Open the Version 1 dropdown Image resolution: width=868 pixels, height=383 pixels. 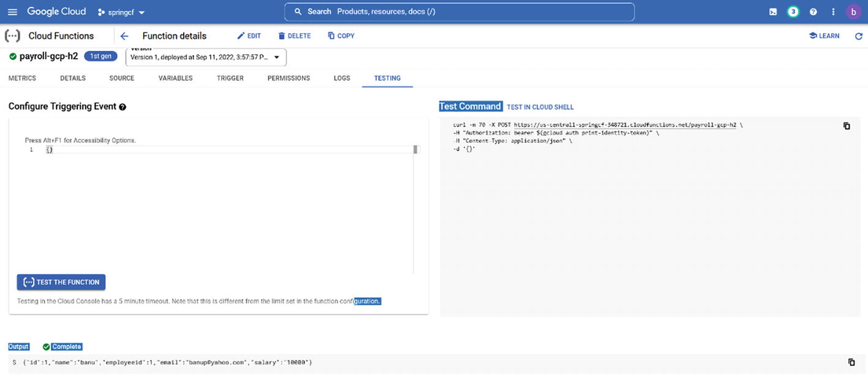(206, 58)
